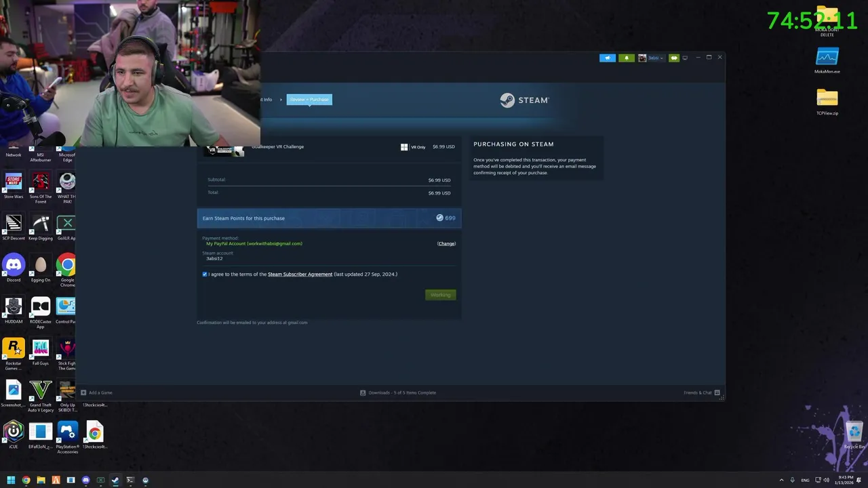868x488 pixels.
Task: Open the Recycle Bin
Action: [854, 435]
